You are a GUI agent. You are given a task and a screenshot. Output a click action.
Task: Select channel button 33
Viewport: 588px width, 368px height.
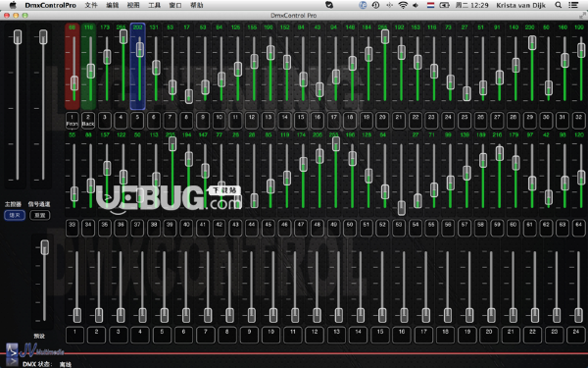pyautogui.click(x=73, y=228)
